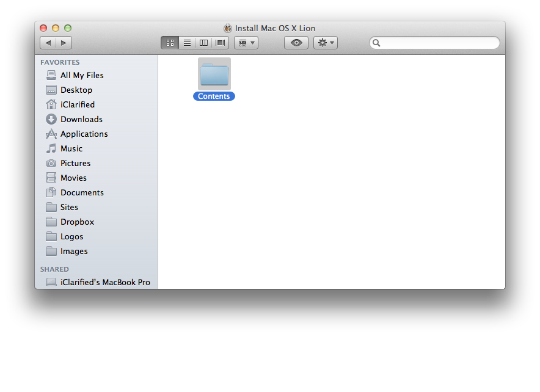Switch to icon view
The height and width of the screenshot is (392, 540).
click(x=170, y=43)
